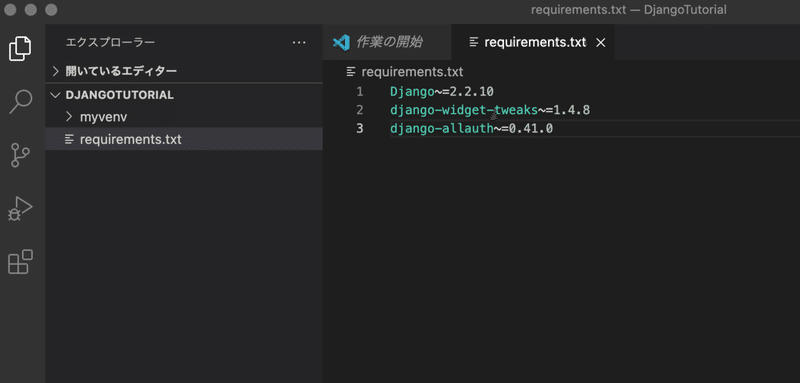The height and width of the screenshot is (383, 800).
Task: Click line number 1 in the gutter
Action: (x=360, y=92)
